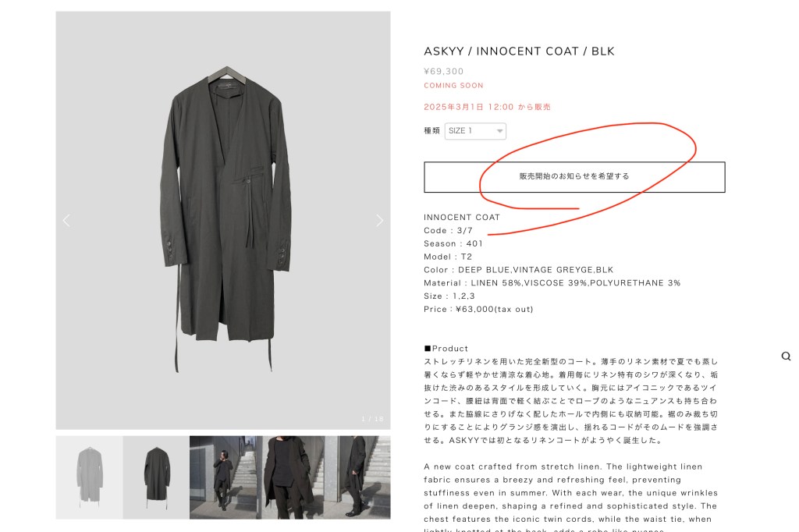Click the 販売開始のお知らせを希望する button
The image size is (799, 532).
pyautogui.click(x=574, y=177)
